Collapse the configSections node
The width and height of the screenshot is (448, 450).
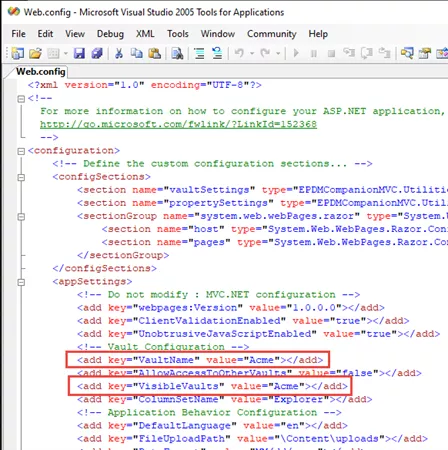pyautogui.click(x=21, y=177)
